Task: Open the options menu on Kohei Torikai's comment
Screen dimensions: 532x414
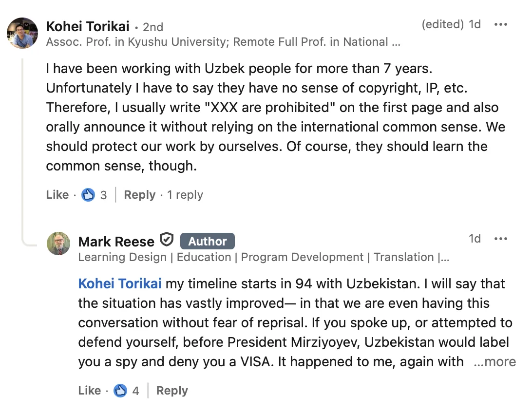Action: (x=500, y=25)
